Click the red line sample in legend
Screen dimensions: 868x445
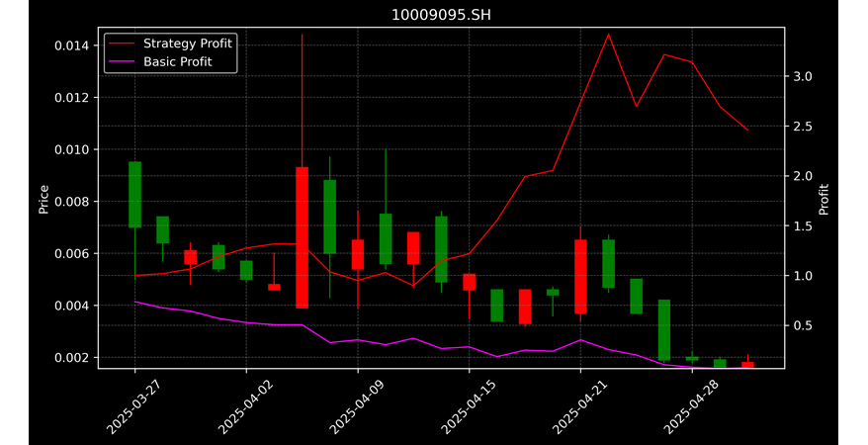[x=122, y=44]
